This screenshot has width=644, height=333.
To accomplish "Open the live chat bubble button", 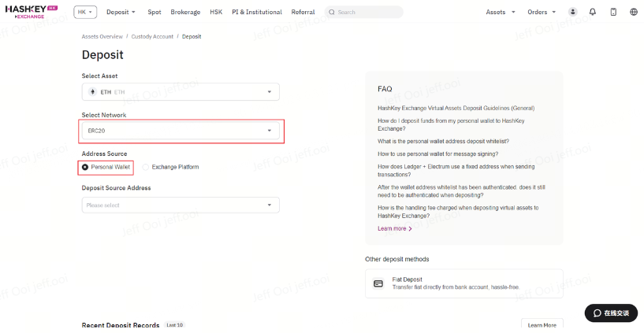I will [x=611, y=313].
